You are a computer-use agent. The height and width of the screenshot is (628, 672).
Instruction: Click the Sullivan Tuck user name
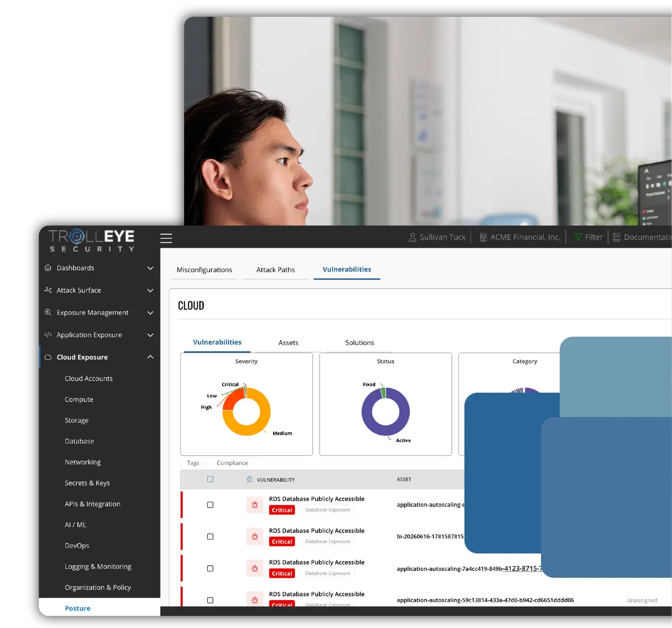click(x=443, y=237)
